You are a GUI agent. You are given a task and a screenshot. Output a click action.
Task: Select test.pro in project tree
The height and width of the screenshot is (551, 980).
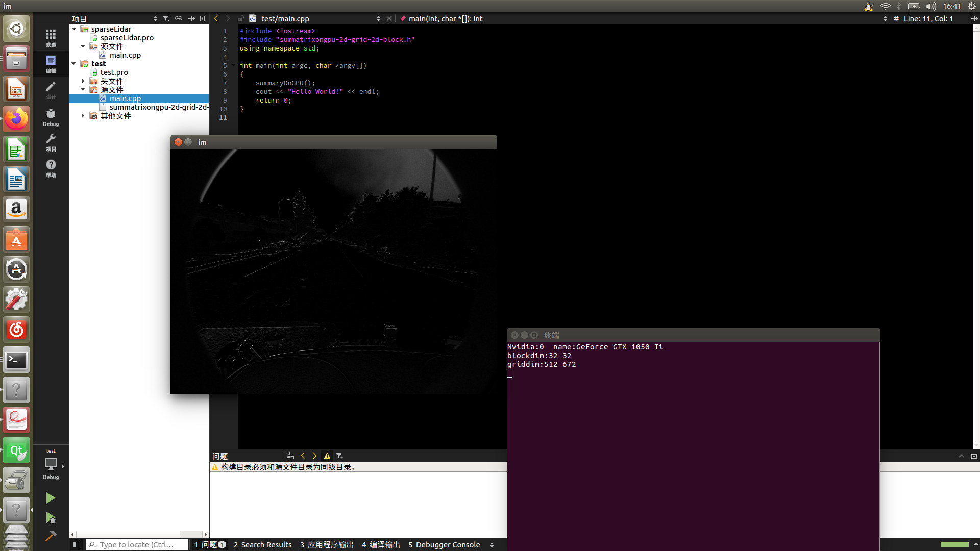point(114,72)
